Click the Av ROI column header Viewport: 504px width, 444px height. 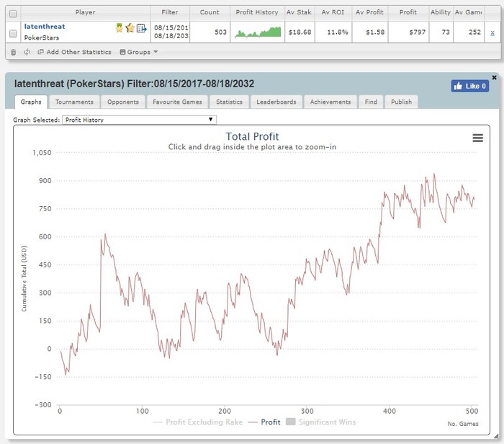coord(333,12)
